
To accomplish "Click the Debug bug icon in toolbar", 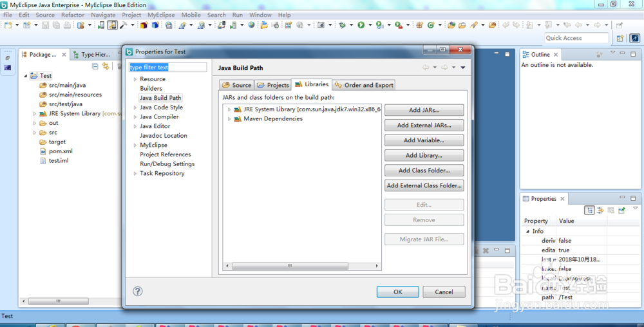I will pos(342,25).
